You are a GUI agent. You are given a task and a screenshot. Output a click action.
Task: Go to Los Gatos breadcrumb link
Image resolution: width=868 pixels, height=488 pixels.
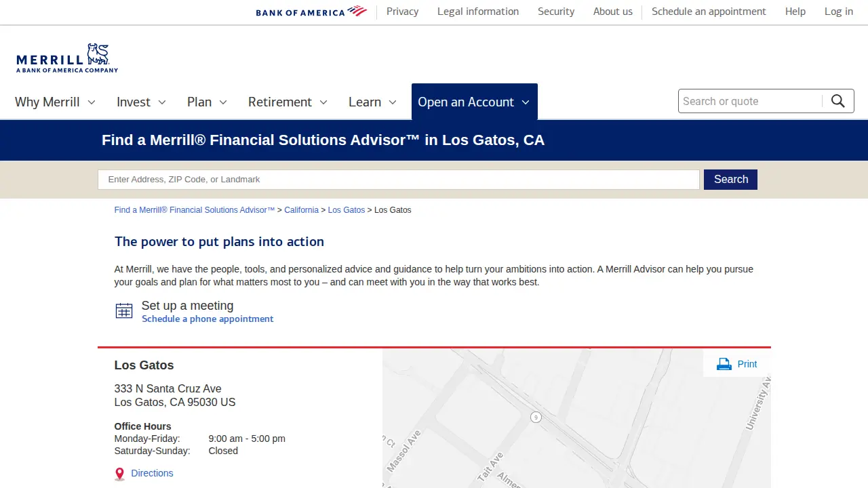point(347,210)
